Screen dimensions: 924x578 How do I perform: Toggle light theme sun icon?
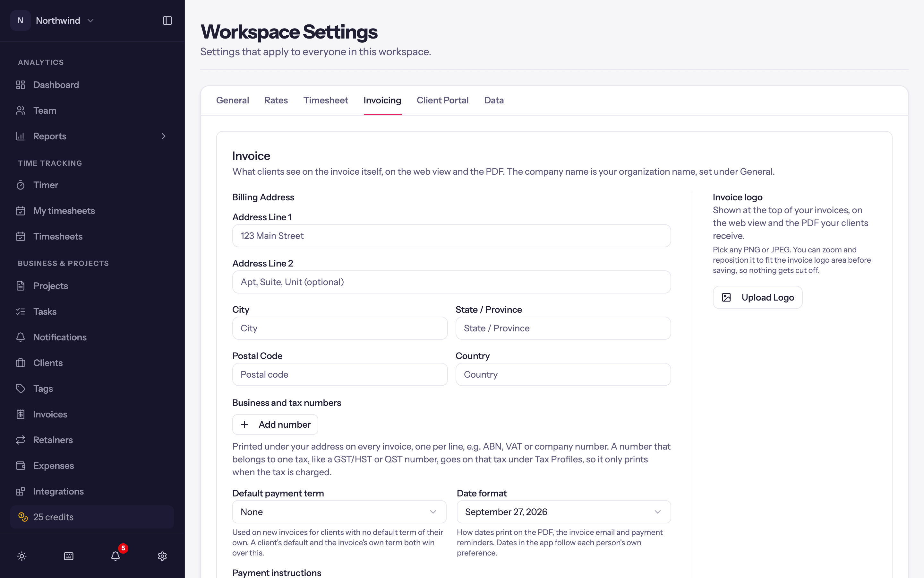(x=22, y=556)
